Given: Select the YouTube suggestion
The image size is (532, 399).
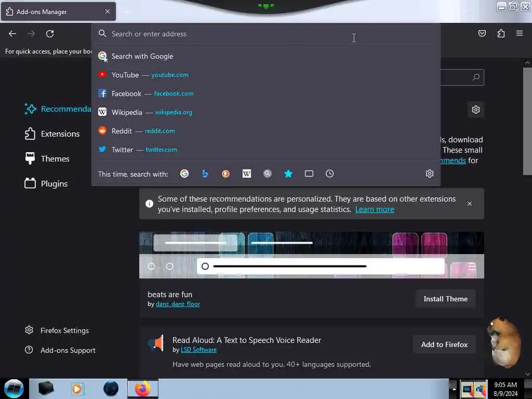Looking at the screenshot, I should (265, 75).
